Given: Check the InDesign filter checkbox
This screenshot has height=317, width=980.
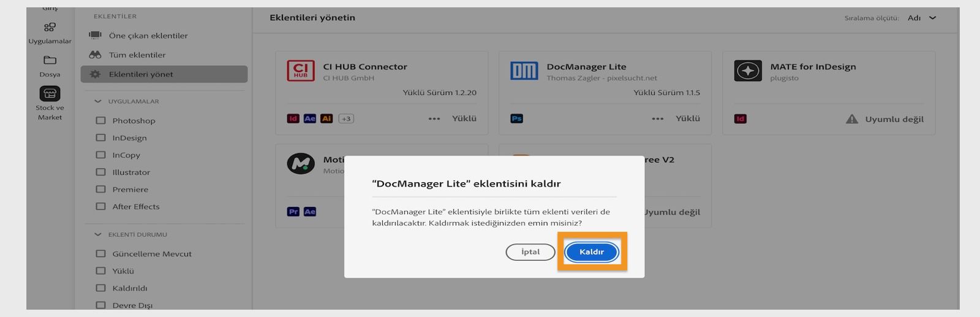Looking at the screenshot, I should 100,138.
